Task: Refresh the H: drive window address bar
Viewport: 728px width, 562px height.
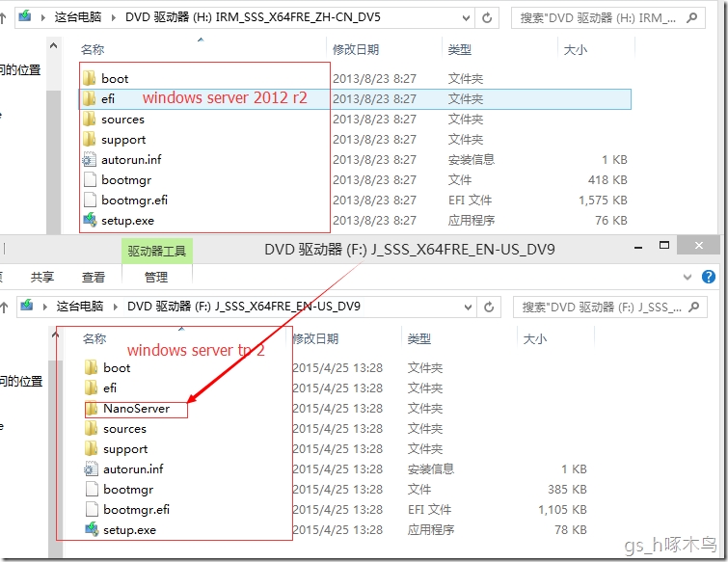Action: 487,17
